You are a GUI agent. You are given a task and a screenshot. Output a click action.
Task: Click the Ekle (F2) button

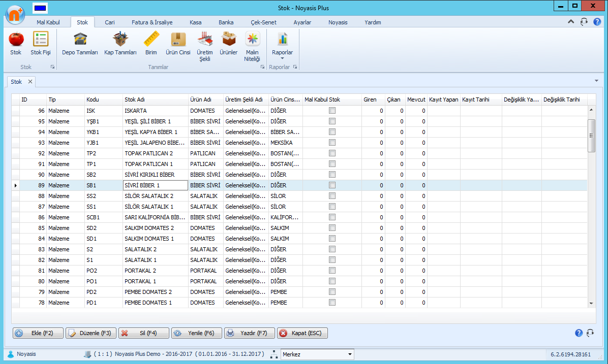pyautogui.click(x=38, y=333)
